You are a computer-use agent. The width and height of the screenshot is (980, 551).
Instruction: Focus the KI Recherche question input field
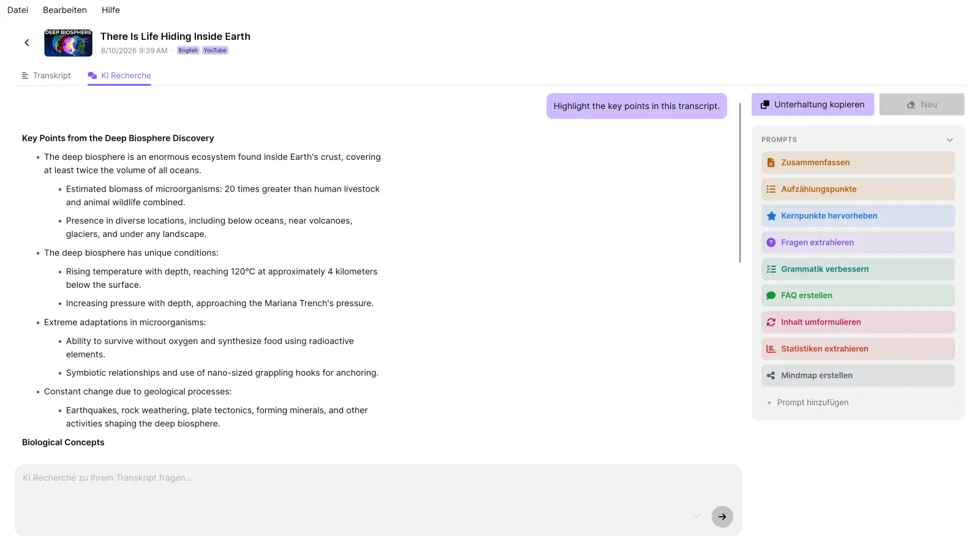(x=379, y=500)
